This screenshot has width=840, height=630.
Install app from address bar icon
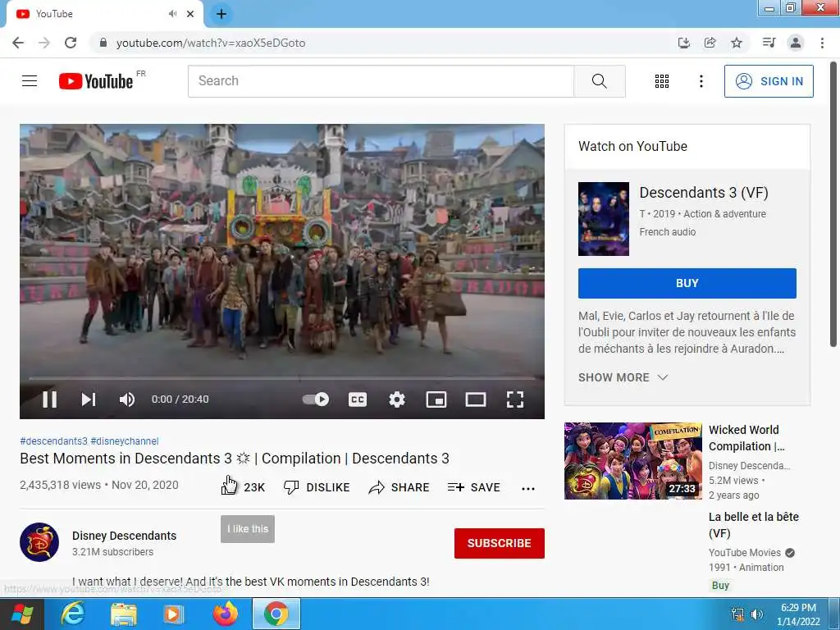pos(683,43)
